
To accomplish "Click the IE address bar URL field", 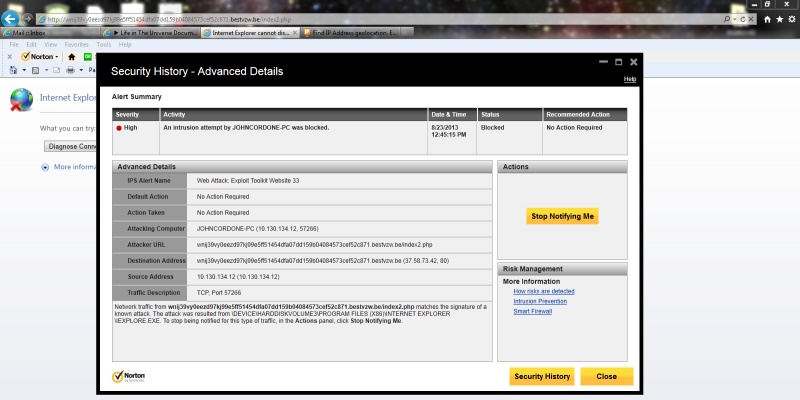I will 380,19.
